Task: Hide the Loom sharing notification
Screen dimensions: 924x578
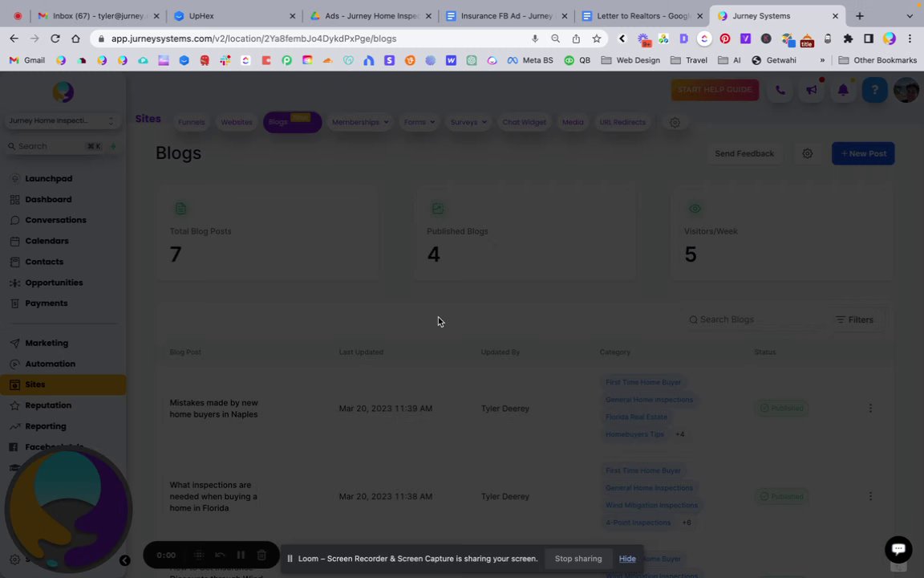Action: [x=627, y=559]
